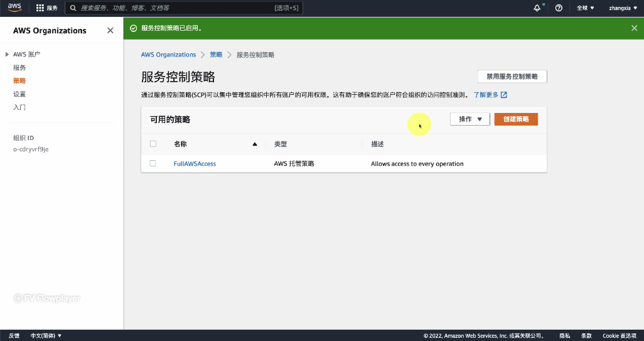Click the 描述 column header
The image size is (644, 341).
pyautogui.click(x=377, y=144)
